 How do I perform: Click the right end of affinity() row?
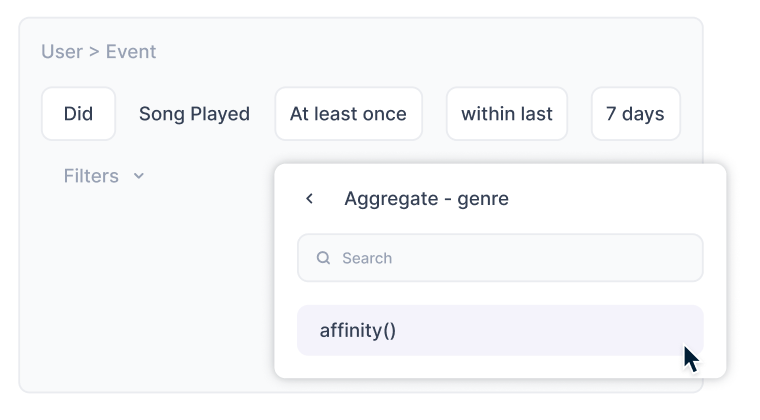(x=660, y=330)
